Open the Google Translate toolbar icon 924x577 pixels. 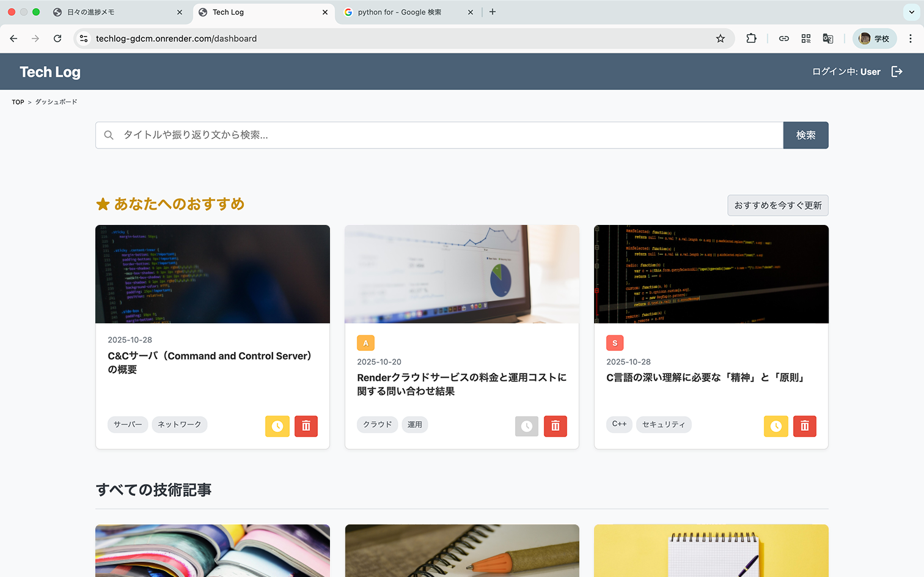(828, 39)
